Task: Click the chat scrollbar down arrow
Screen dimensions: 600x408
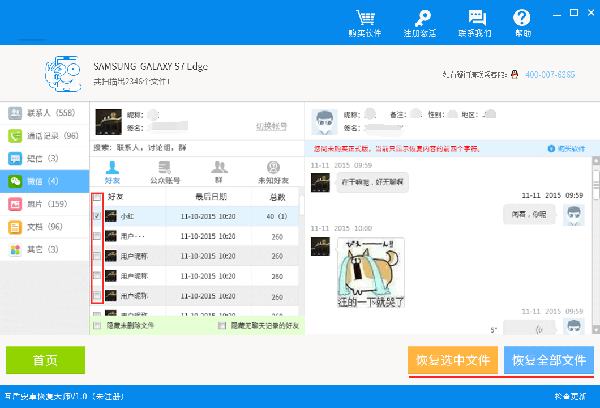Action: point(596,330)
